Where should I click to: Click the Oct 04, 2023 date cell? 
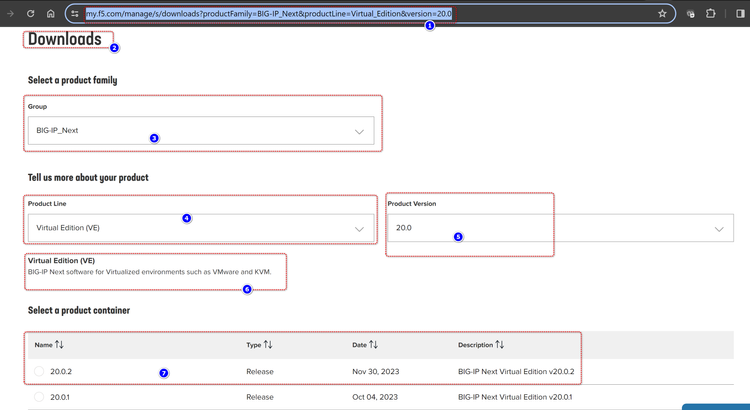pyautogui.click(x=375, y=397)
